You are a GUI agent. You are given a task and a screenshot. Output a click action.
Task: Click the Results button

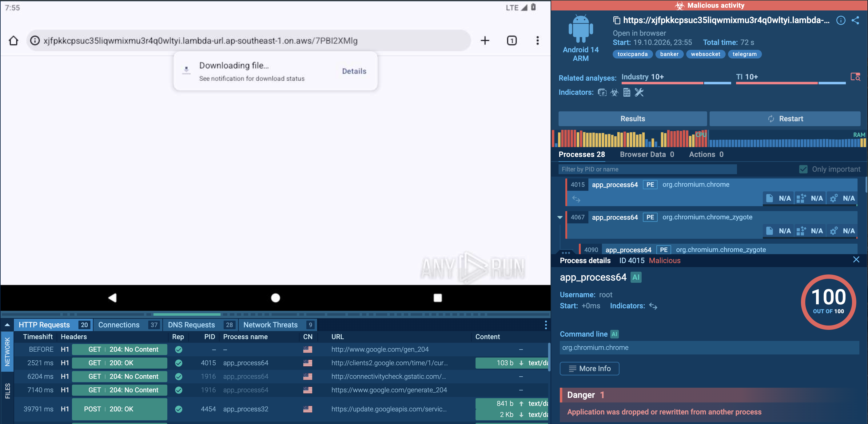632,119
